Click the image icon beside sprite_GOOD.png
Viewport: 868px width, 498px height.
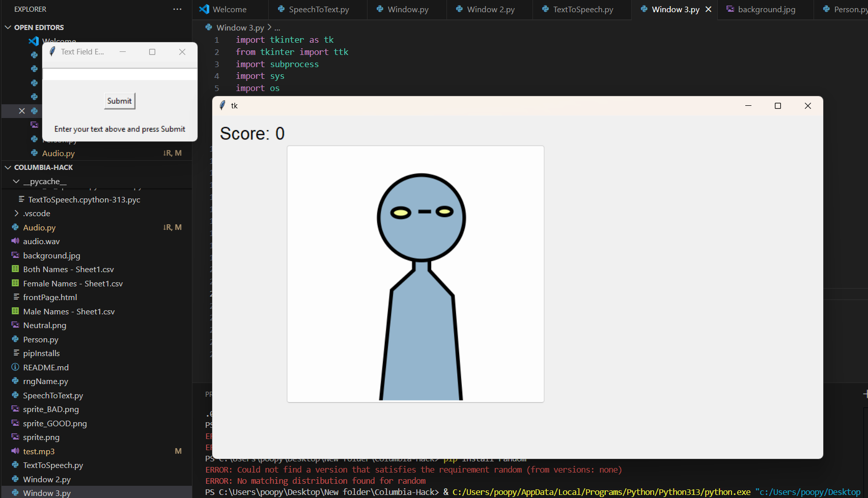pos(15,423)
